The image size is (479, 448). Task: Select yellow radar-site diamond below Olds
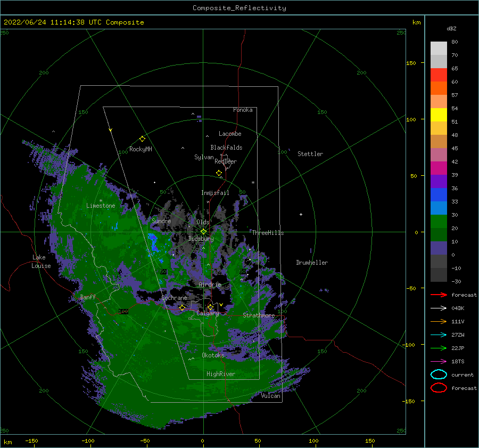pyautogui.click(x=203, y=232)
